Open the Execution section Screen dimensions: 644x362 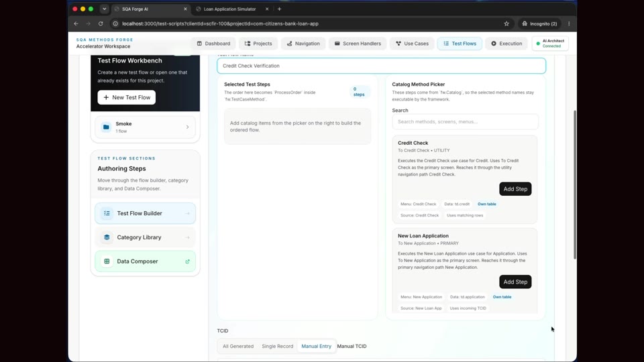[x=506, y=44]
